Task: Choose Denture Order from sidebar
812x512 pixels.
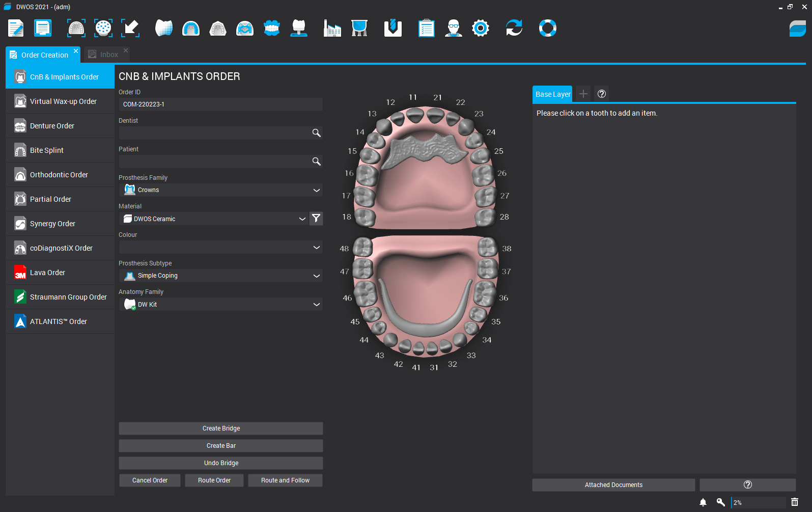Action: [60, 126]
